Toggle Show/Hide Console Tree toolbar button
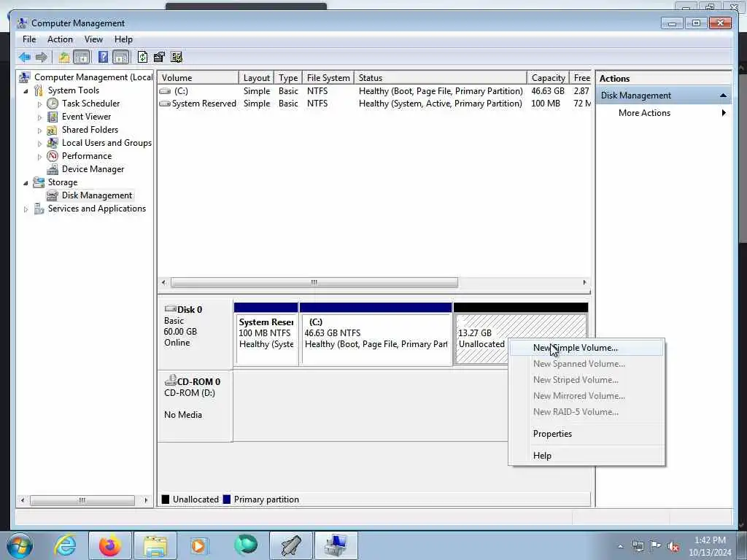The image size is (747, 560). pos(82,58)
